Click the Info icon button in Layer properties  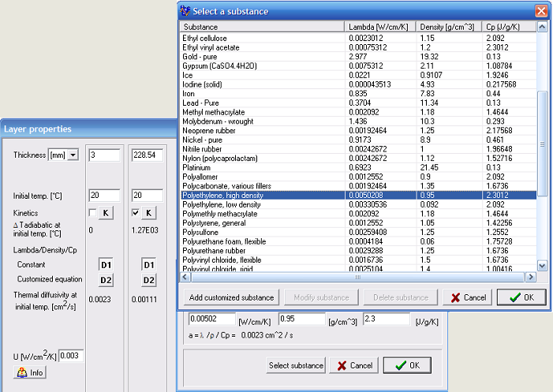(x=30, y=372)
